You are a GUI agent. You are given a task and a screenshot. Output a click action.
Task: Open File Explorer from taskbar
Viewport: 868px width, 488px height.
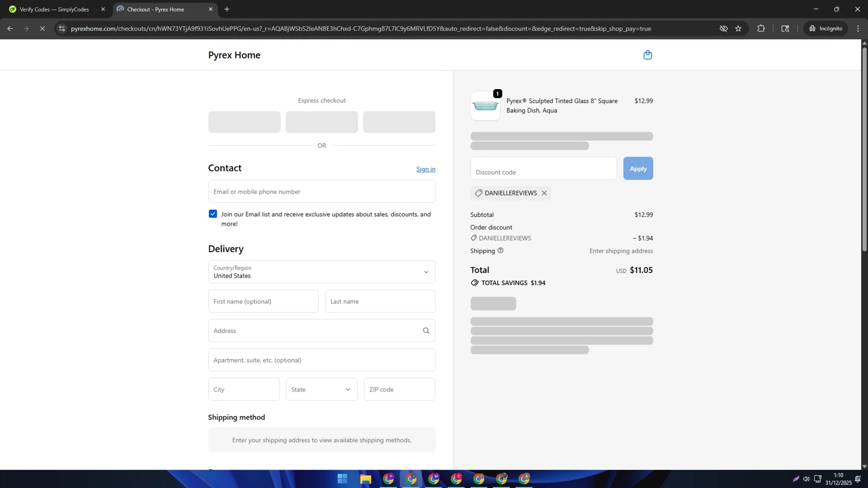(x=365, y=479)
